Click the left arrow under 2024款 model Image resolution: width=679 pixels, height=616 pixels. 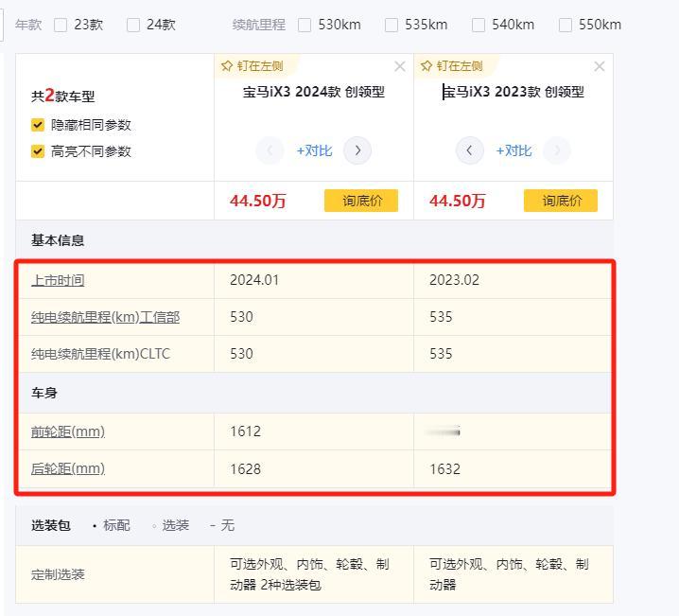pyautogui.click(x=270, y=150)
